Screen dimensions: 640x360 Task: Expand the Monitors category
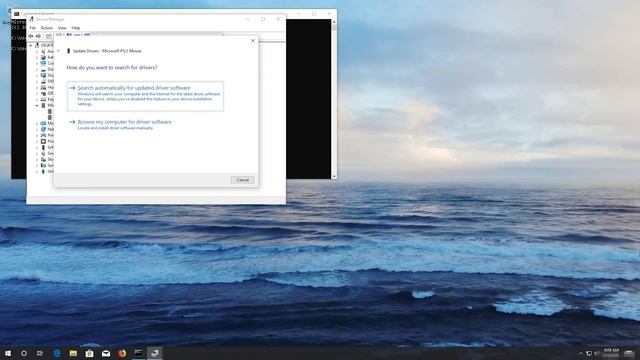[37, 123]
